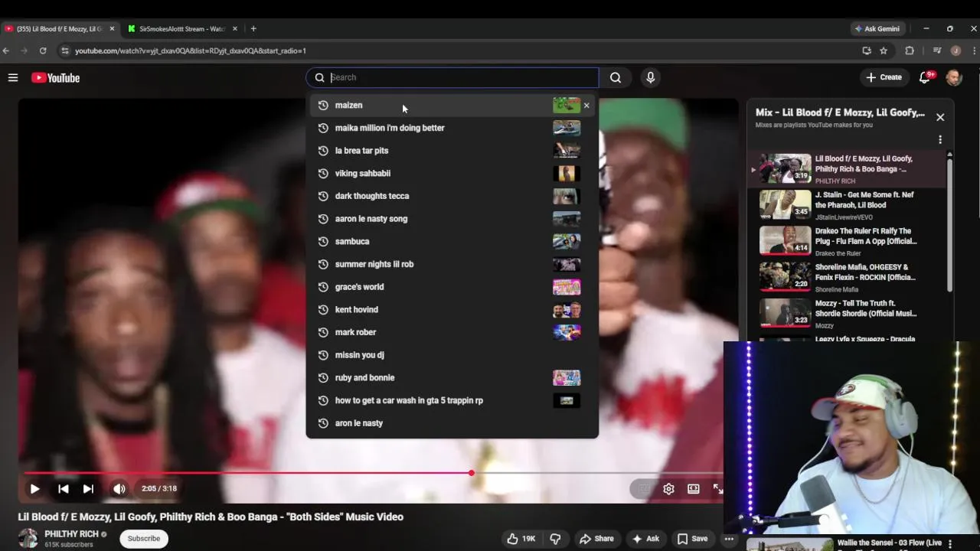Play 'J. Stalin - Get Me Some' from mix

pos(848,205)
